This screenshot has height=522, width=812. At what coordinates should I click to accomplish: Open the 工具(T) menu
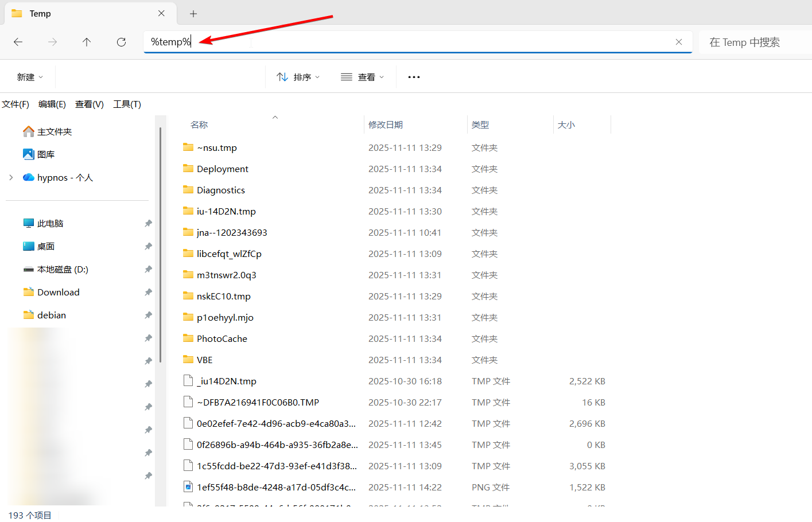tap(127, 104)
